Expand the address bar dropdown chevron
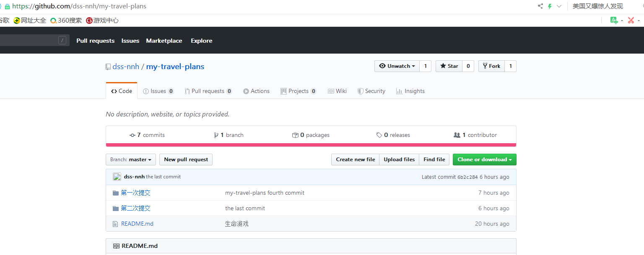This screenshot has height=255, width=644. coord(559,6)
